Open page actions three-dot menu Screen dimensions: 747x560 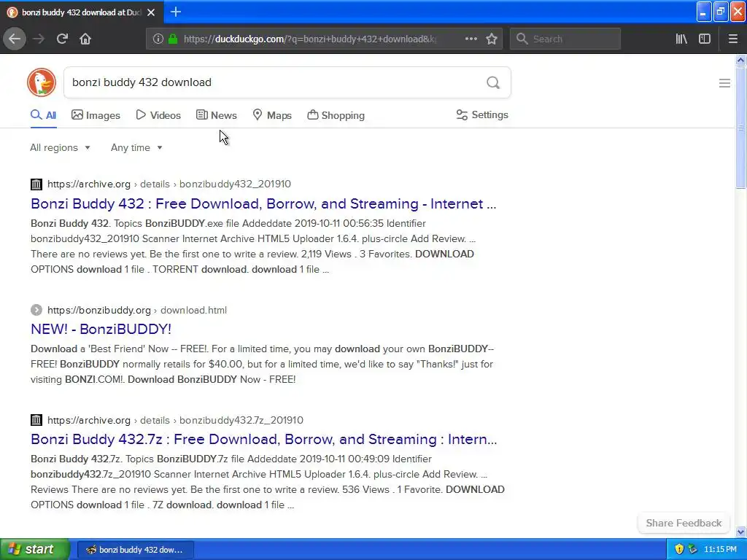coord(471,39)
